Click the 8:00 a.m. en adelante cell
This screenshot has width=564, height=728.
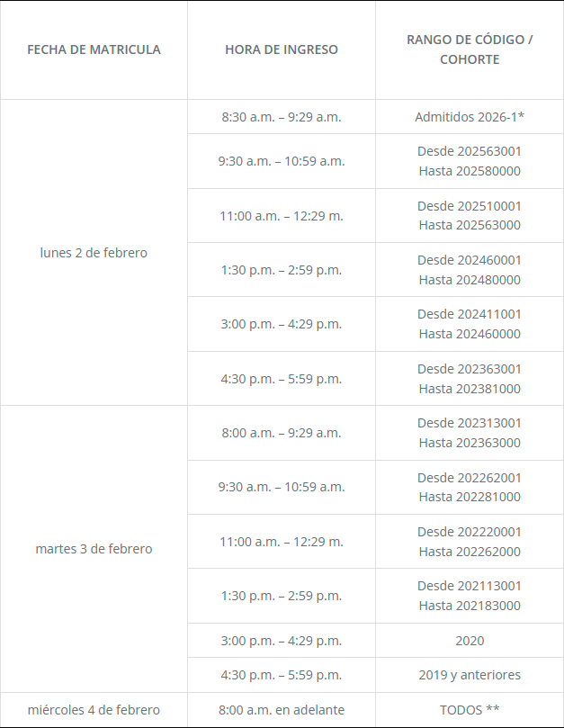pos(282,709)
